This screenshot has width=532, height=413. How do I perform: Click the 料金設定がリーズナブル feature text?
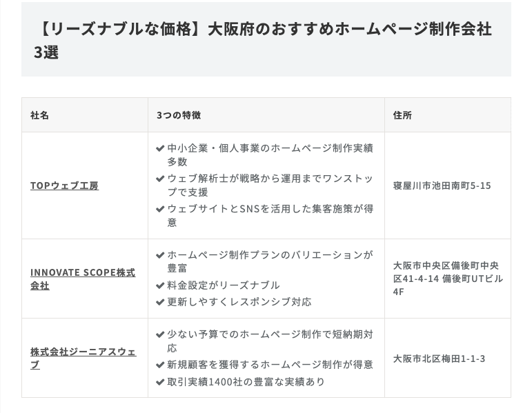point(224,285)
